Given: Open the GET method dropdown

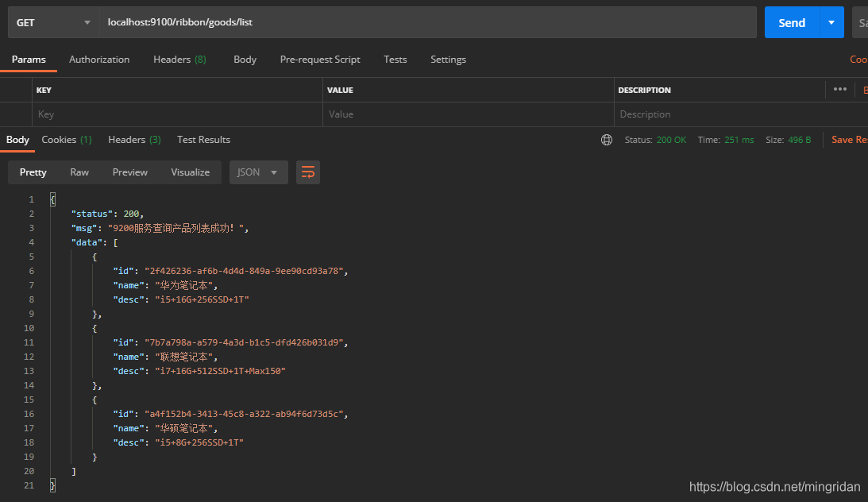Looking at the screenshot, I should 54,23.
